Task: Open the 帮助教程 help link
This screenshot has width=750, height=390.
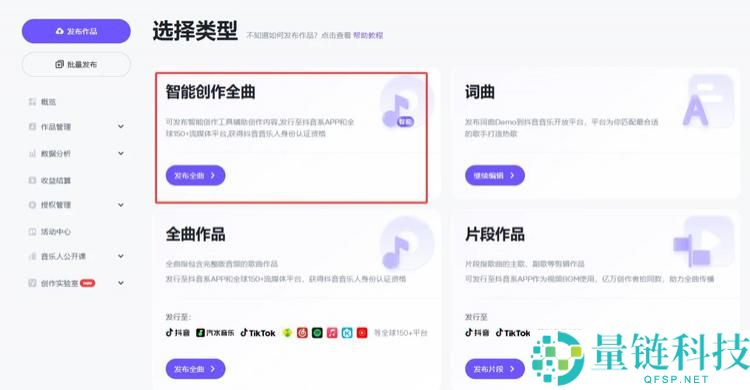Action: pos(368,35)
